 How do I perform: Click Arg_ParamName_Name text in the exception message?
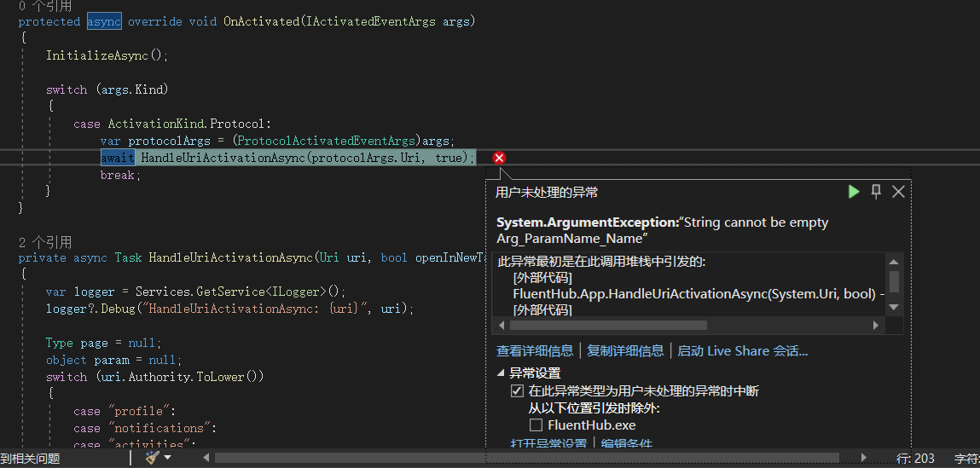(x=571, y=239)
